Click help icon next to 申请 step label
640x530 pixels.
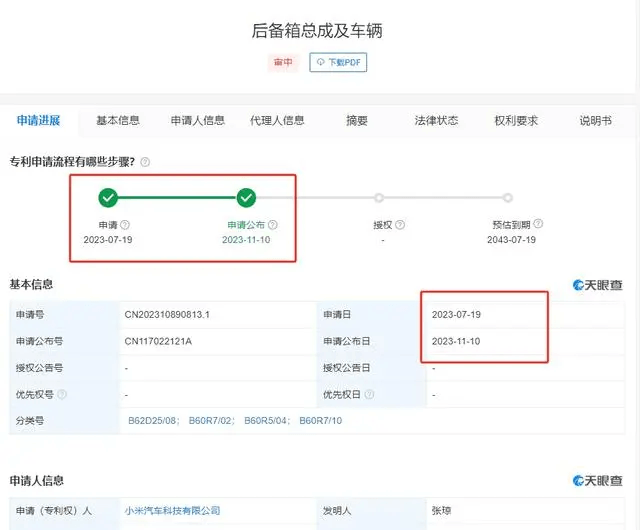coord(125,225)
